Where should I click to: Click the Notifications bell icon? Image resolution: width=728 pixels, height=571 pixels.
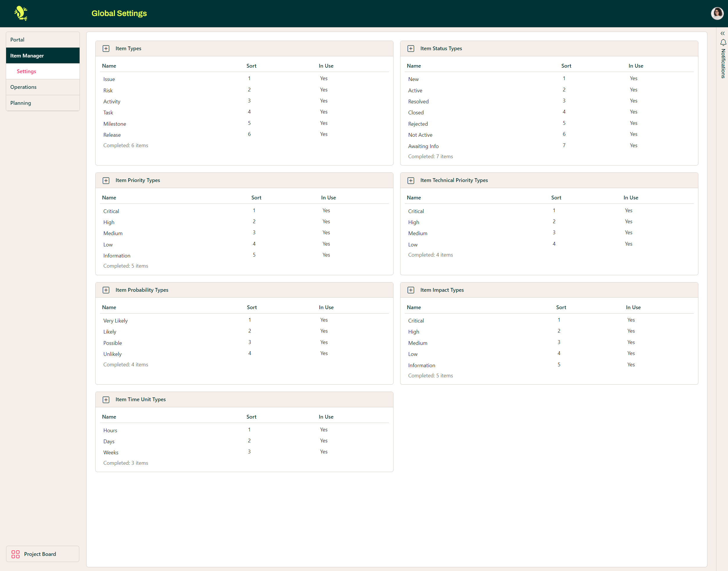723,42
